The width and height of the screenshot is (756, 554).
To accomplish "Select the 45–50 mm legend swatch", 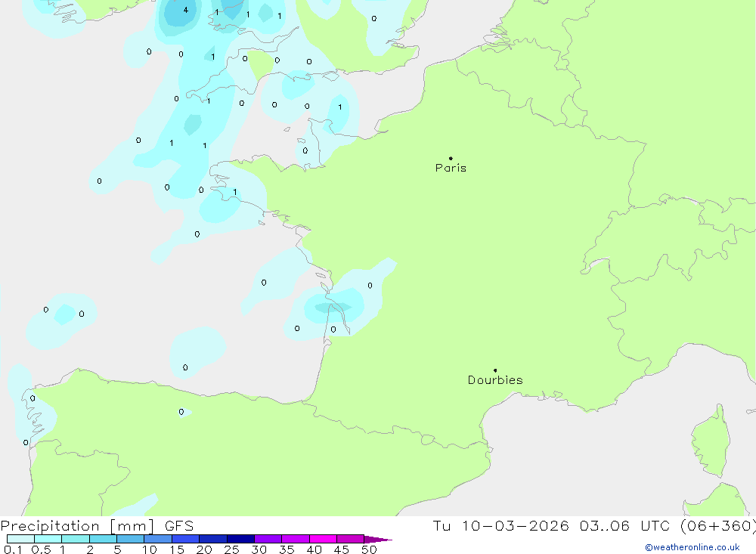I will click(351, 539).
